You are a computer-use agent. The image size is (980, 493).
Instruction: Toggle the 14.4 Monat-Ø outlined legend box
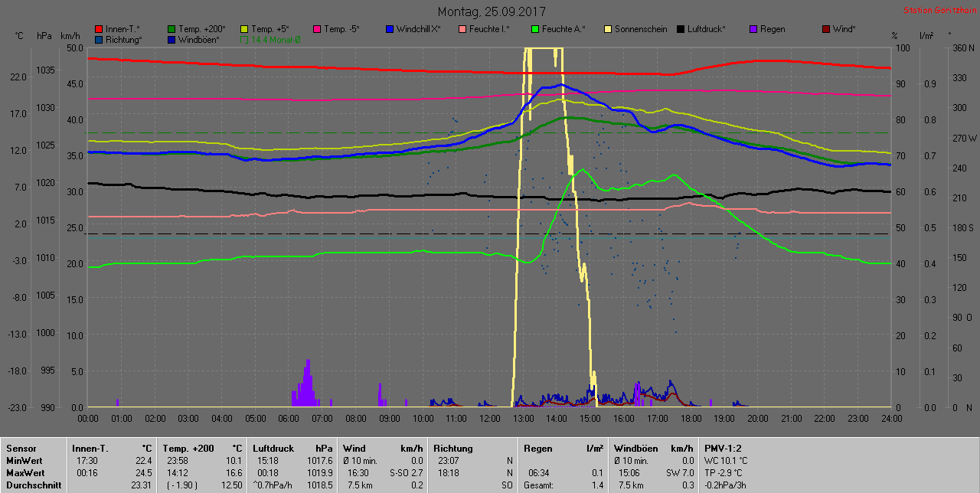245,39
